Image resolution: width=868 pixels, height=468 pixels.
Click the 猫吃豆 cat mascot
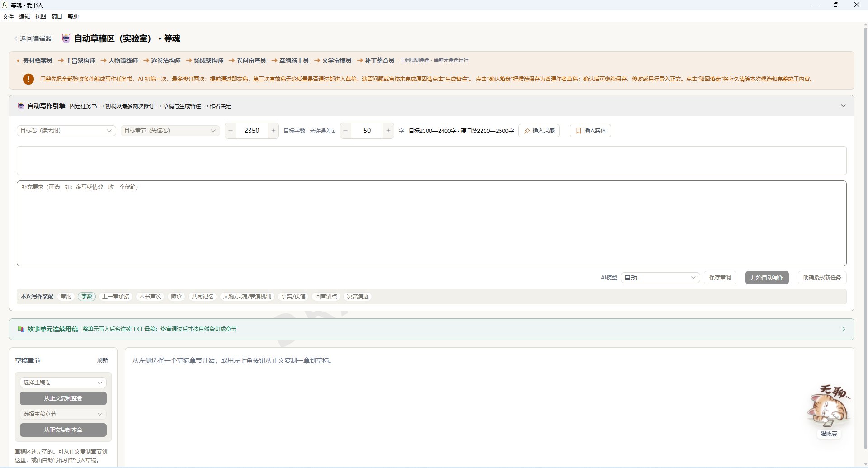829,407
